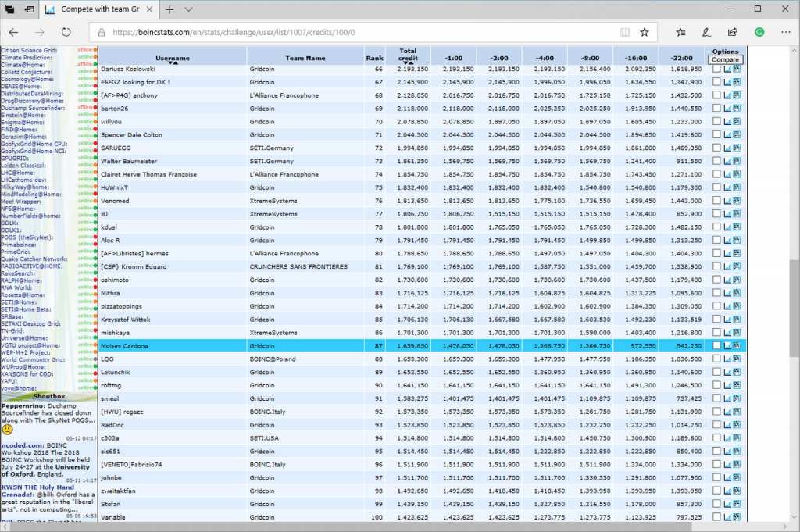Tick compare checkbox for Moises Cardona
This screenshot has width=800, height=532.
[x=716, y=345]
